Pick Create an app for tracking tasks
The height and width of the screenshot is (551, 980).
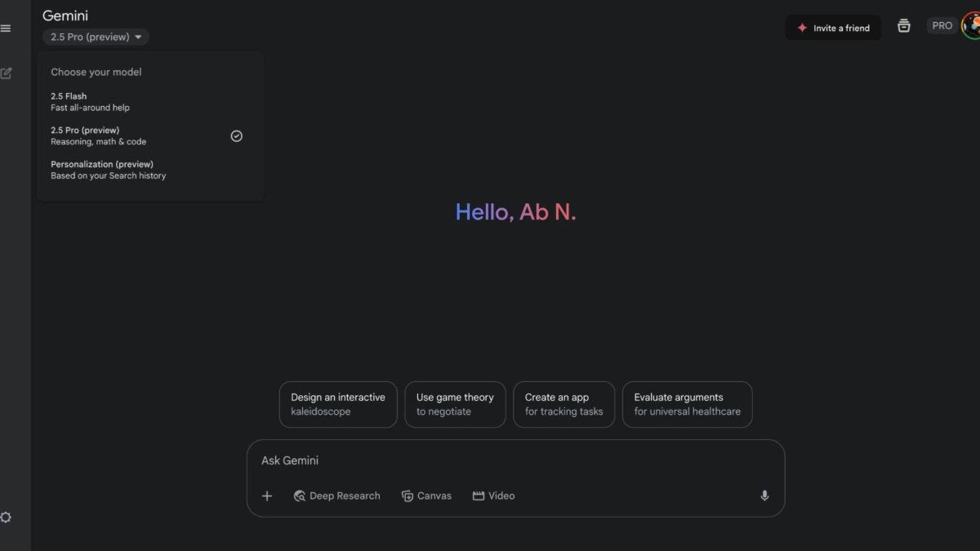pos(563,404)
